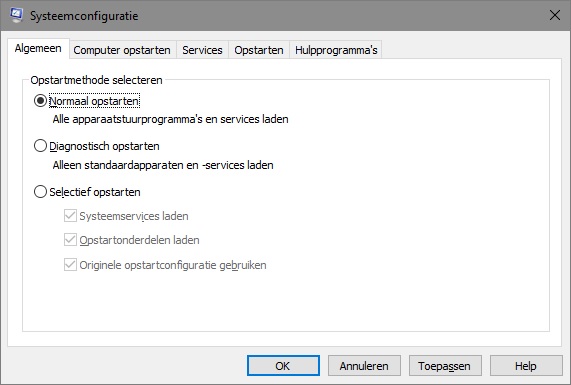Switch to the Algemeen tab
571x385 pixels.
pyautogui.click(x=38, y=48)
